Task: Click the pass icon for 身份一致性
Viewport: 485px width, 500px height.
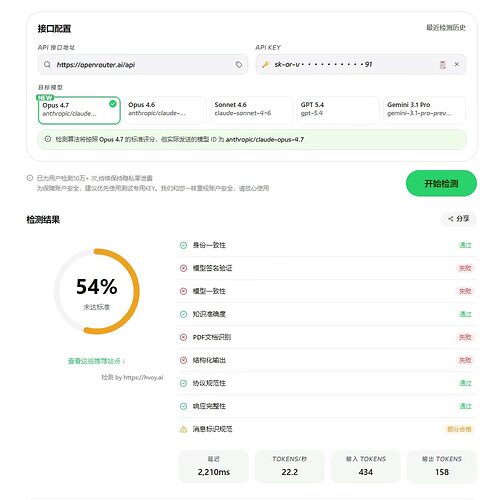Action: coord(183,245)
